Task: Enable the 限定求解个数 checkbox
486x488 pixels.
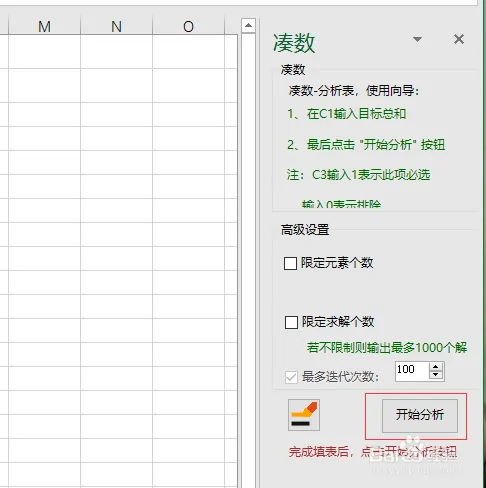Action: (x=291, y=322)
